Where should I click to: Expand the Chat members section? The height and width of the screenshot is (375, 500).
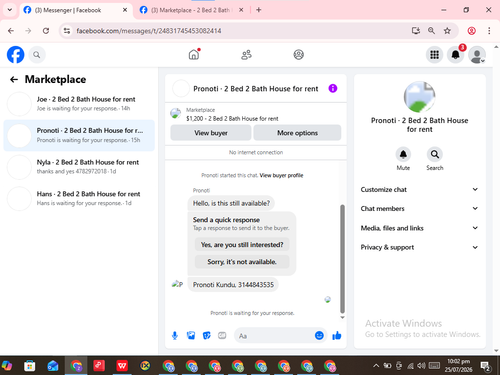pos(419,208)
